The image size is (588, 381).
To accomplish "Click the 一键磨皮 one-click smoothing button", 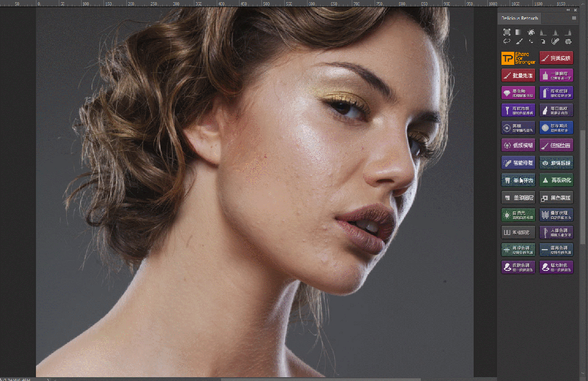I will (556, 75).
